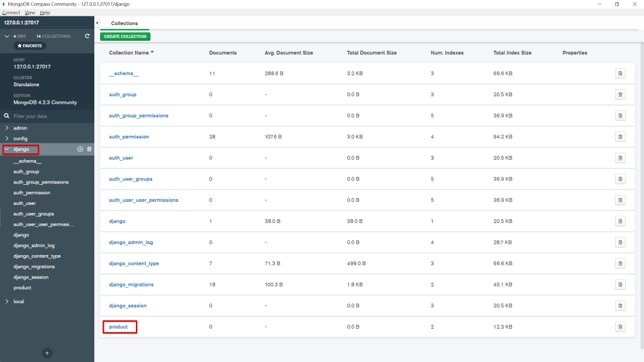644x362 pixels.
Task: Toggle the Favorite star button
Action: [x=30, y=45]
